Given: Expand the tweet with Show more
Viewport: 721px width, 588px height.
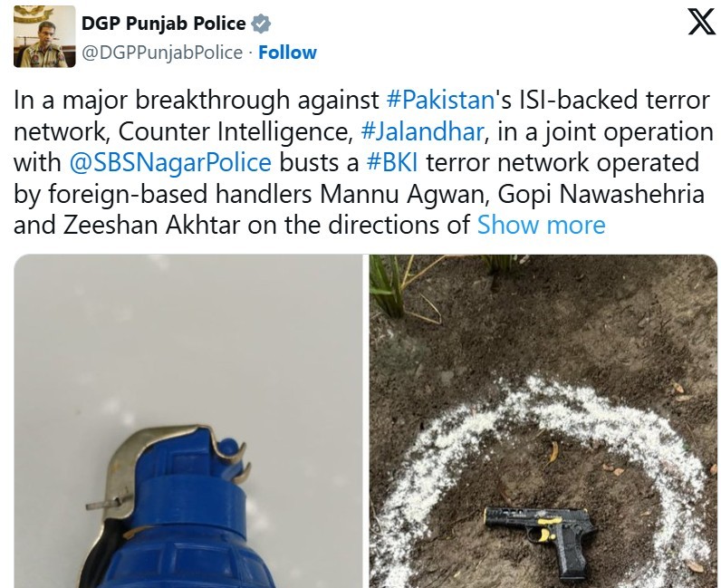Looking at the screenshot, I should [542, 225].
